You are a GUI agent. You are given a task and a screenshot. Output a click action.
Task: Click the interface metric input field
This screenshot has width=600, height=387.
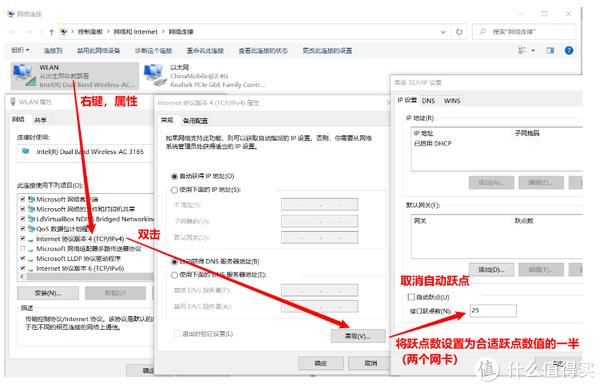coord(493,310)
